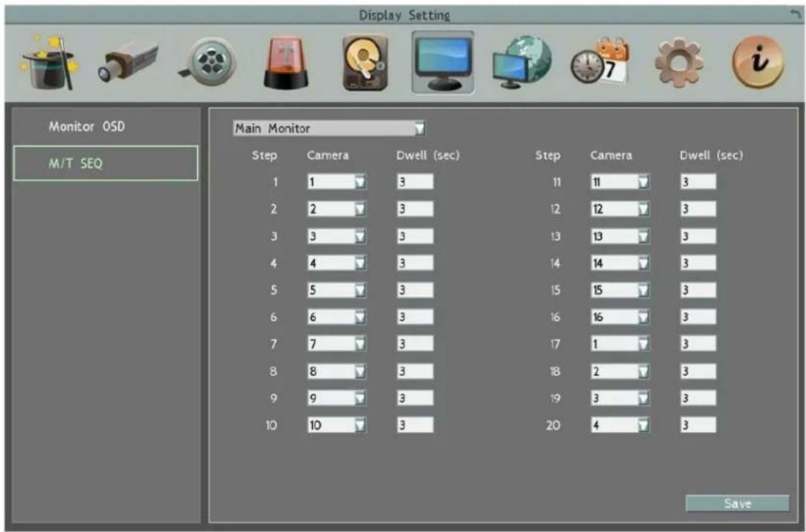Open camera dropdown for step 19
Screen dimensions: 806x532
coord(620,398)
